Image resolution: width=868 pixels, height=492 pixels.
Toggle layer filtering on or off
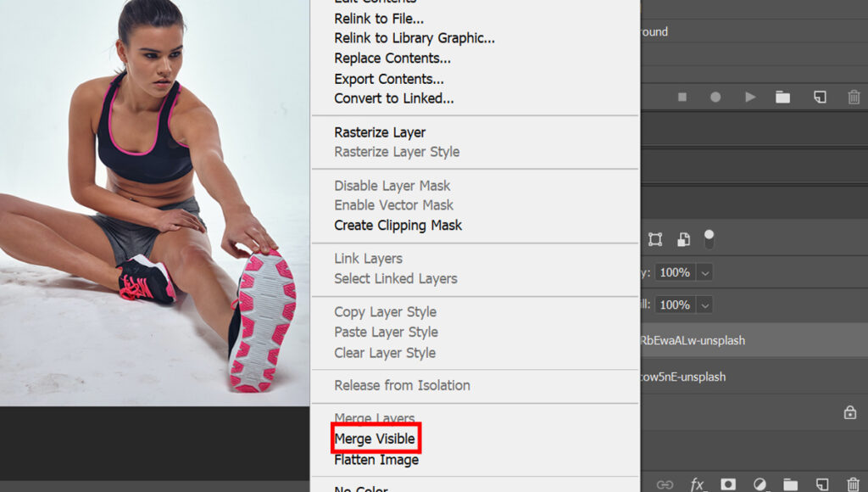click(709, 239)
